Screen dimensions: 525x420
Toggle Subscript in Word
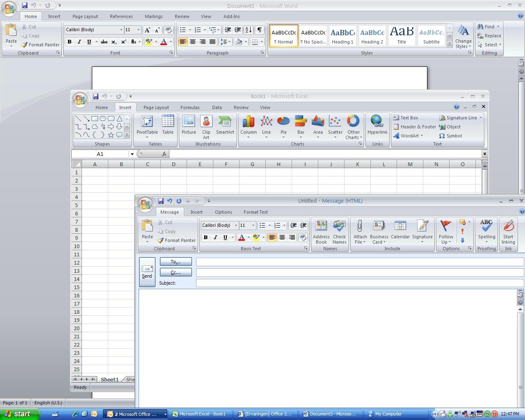[x=114, y=42]
